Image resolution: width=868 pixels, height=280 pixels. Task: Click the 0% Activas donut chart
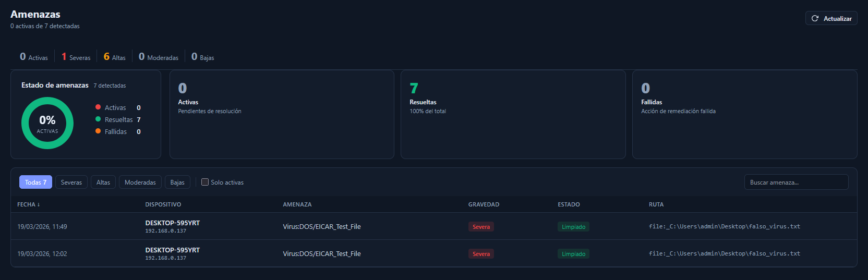pyautogui.click(x=47, y=123)
